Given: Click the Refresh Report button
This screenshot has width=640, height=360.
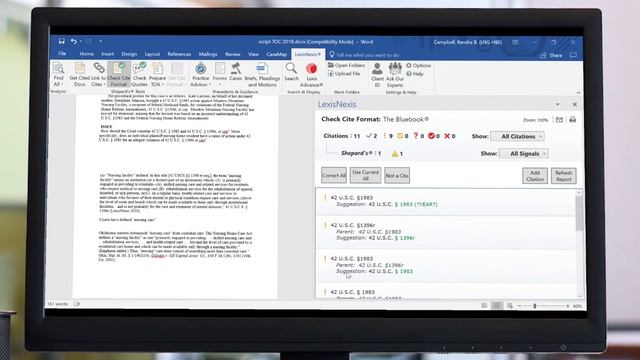Looking at the screenshot, I should tap(564, 176).
